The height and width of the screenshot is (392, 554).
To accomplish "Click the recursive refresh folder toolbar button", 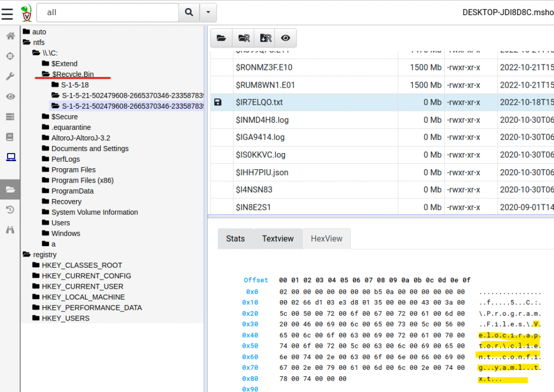I will (x=243, y=38).
